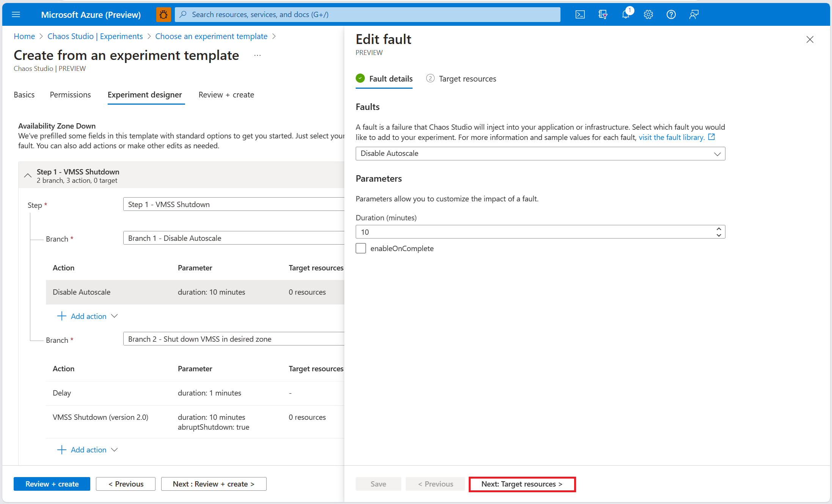Image resolution: width=832 pixels, height=504 pixels.
Task: Click the orange bug report icon
Action: coord(163,14)
